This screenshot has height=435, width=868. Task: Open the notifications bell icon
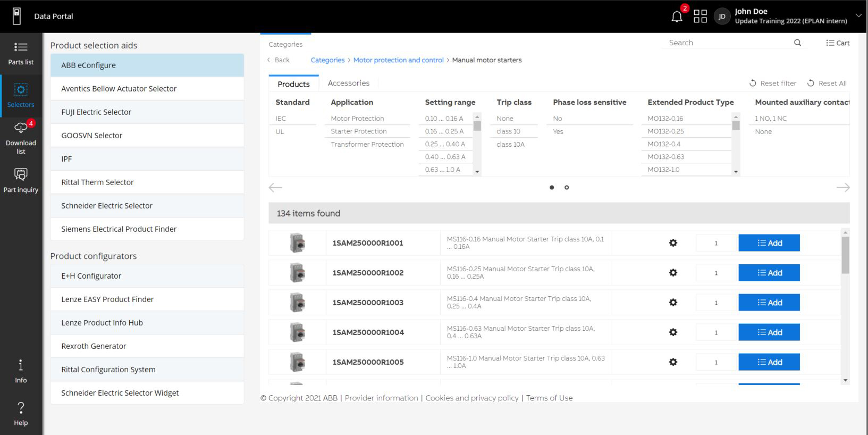(677, 16)
